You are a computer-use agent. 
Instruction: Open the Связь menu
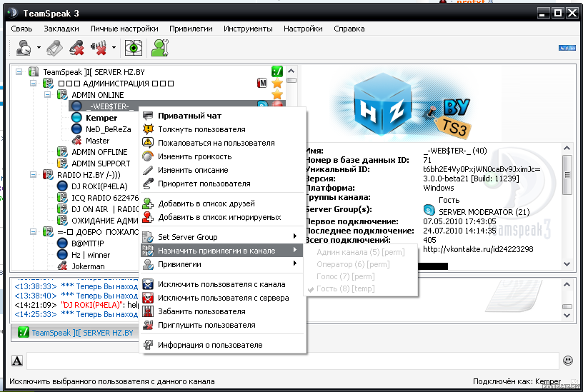(21, 29)
